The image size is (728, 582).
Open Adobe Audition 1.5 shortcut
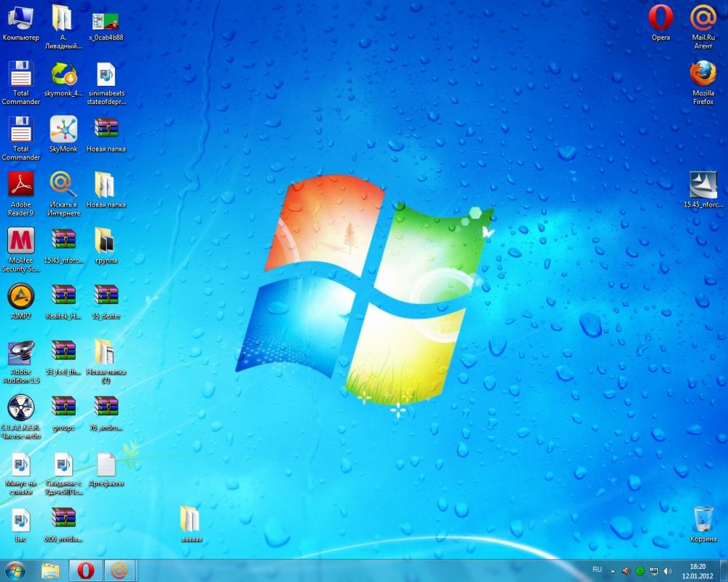tap(21, 362)
